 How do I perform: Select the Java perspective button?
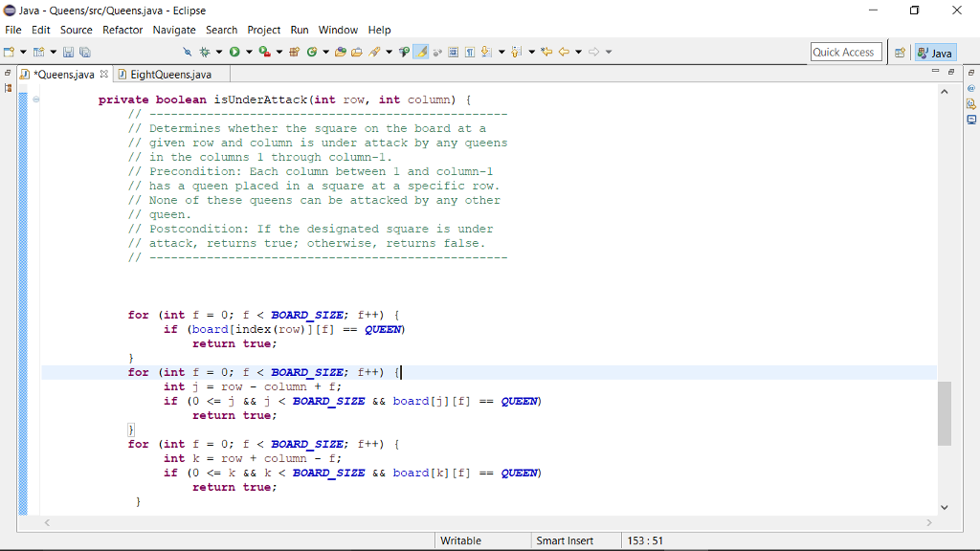tap(934, 53)
